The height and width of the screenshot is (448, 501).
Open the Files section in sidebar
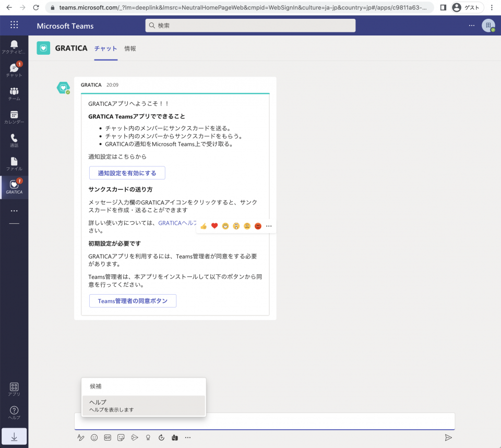point(14,164)
